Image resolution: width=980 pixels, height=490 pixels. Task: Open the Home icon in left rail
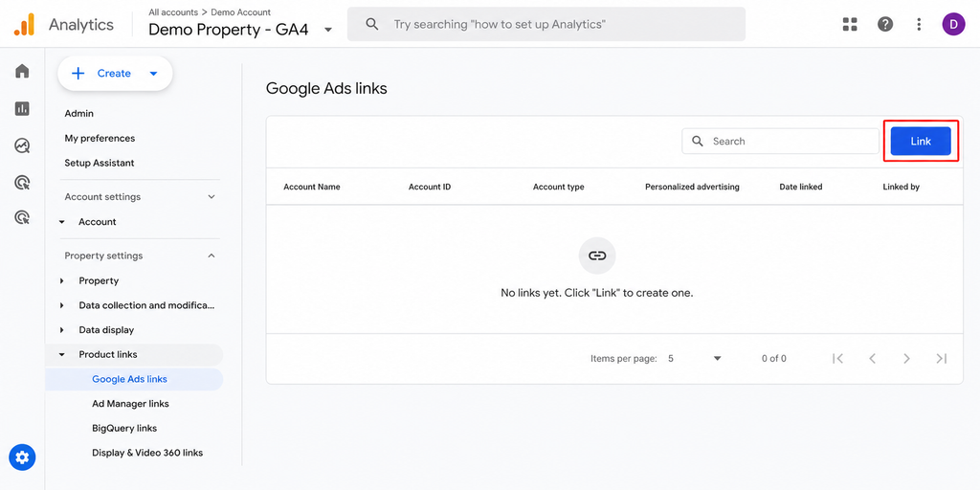click(x=22, y=71)
